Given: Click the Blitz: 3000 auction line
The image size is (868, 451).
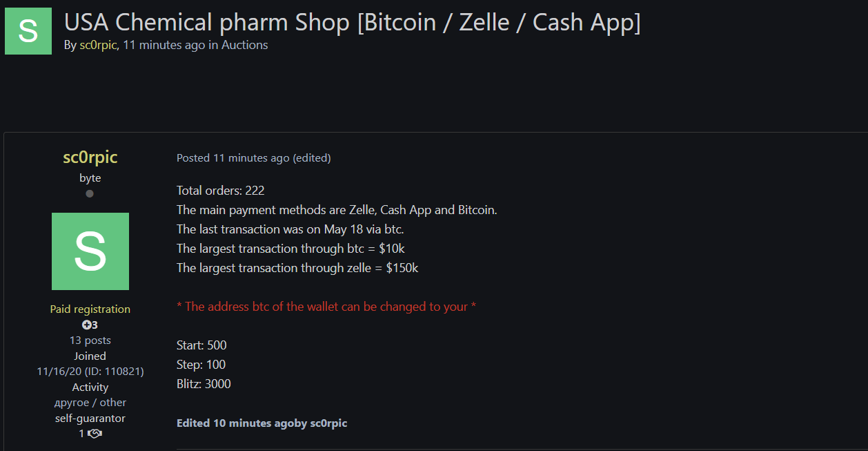Looking at the screenshot, I should click(x=204, y=384).
